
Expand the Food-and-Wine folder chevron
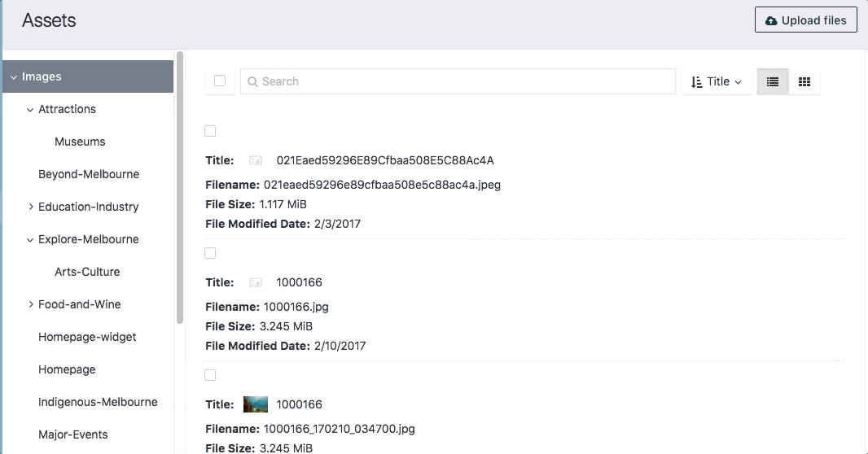[x=30, y=304]
